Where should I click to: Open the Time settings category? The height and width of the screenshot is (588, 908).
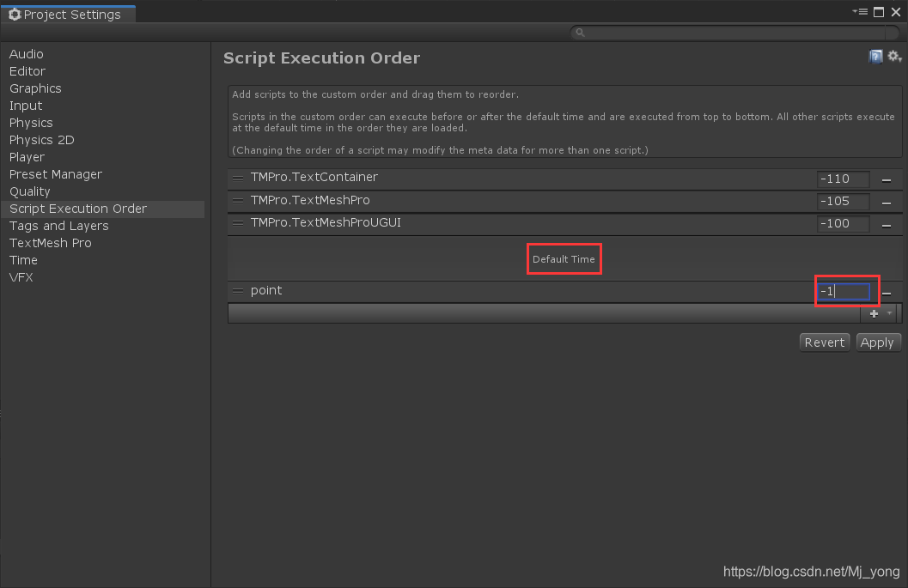[24, 260]
